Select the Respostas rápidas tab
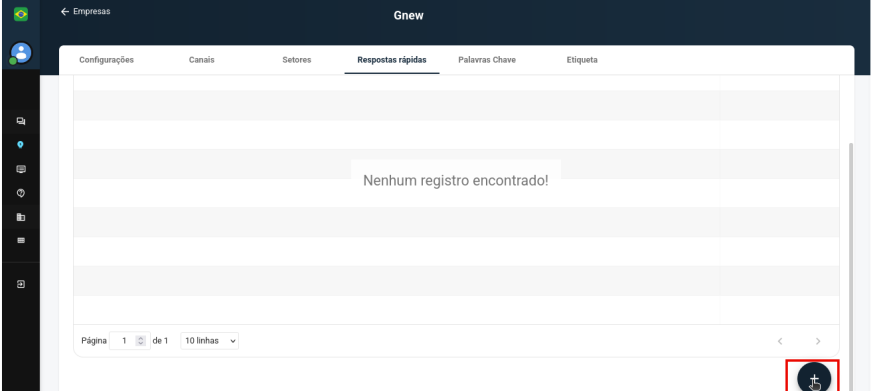This screenshot has width=873, height=391. (392, 60)
